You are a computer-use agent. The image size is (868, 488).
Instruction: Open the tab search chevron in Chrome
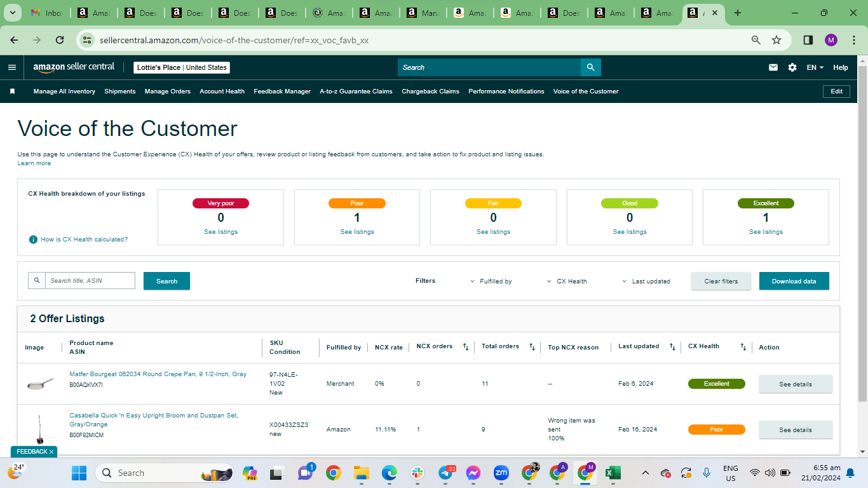coord(12,13)
